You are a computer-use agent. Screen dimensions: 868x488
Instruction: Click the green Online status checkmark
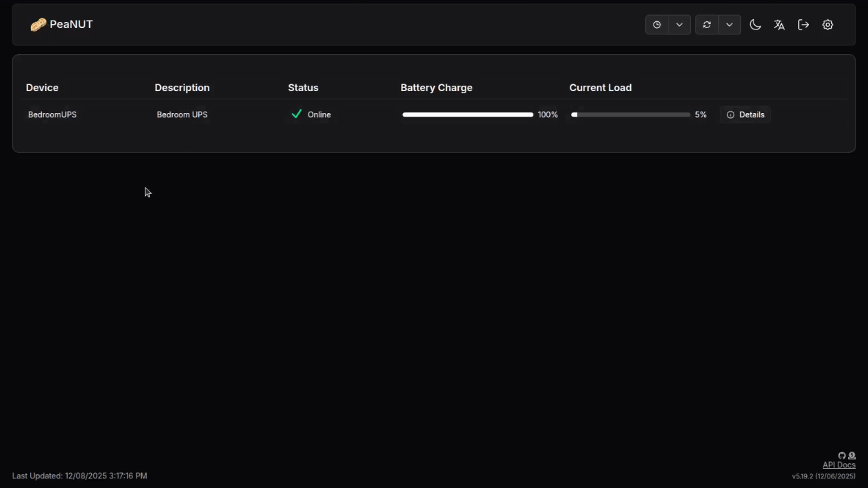tap(296, 114)
